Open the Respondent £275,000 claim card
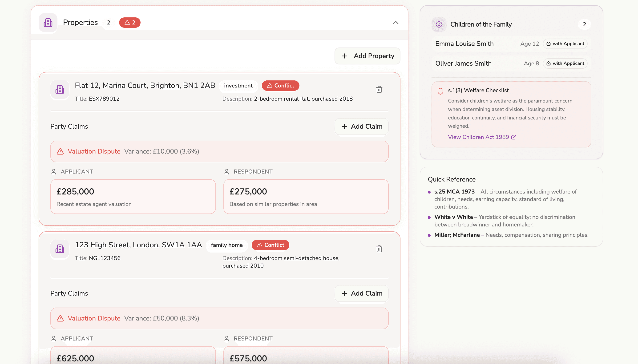Image resolution: width=638 pixels, height=364 pixels. pyautogui.click(x=306, y=197)
